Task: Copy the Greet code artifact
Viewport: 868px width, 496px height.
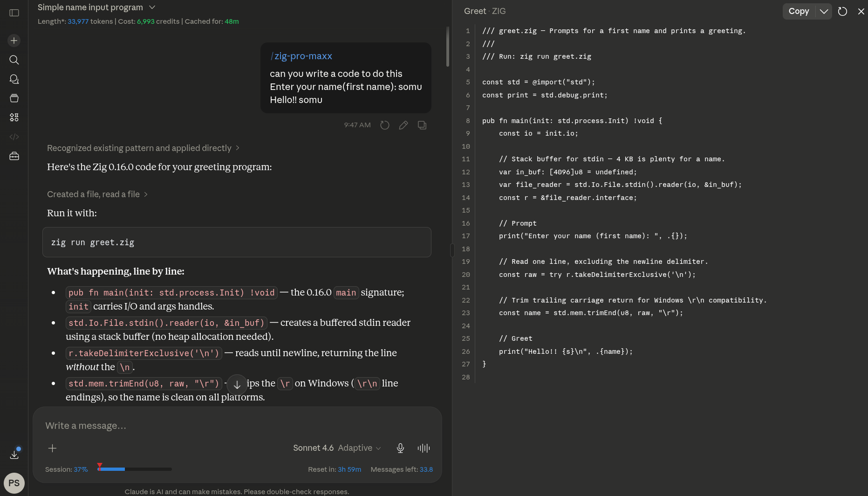Action: tap(799, 11)
